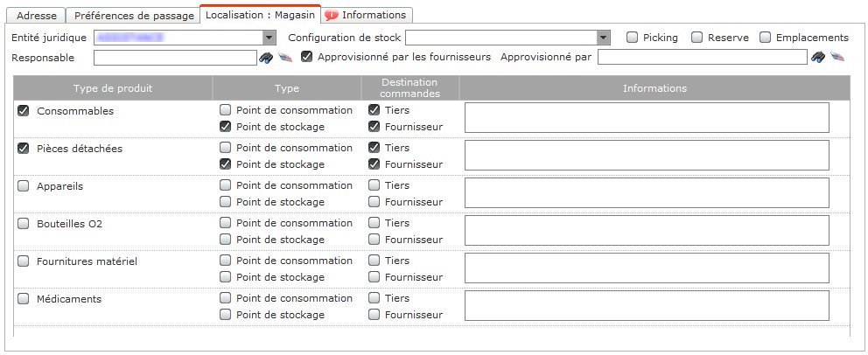Screen dimensions: 868x355
Task: Click binoculars icon beside Approvisionné par field
Action: tap(818, 57)
